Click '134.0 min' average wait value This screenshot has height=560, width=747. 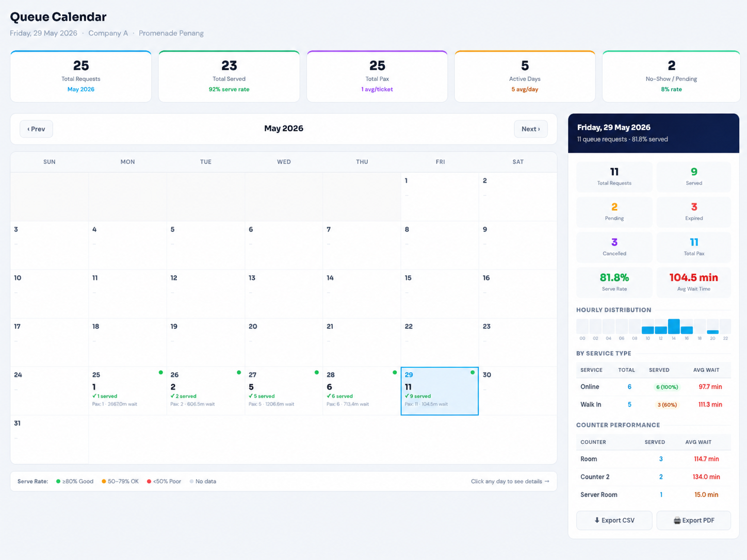tap(706, 477)
